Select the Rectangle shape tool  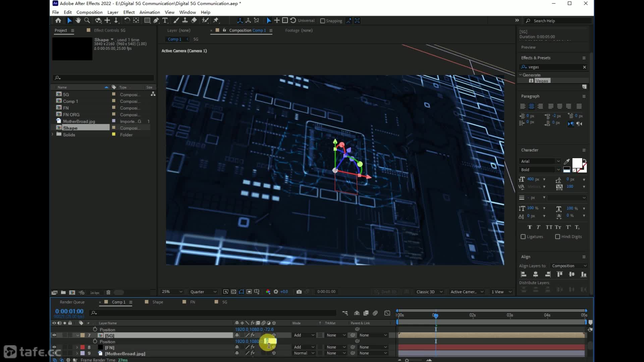(x=147, y=20)
